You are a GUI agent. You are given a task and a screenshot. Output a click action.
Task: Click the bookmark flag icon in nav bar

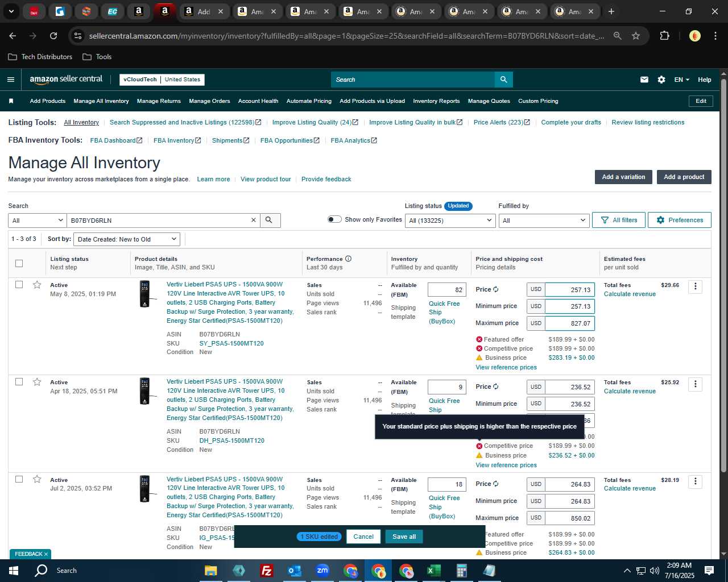coord(11,101)
